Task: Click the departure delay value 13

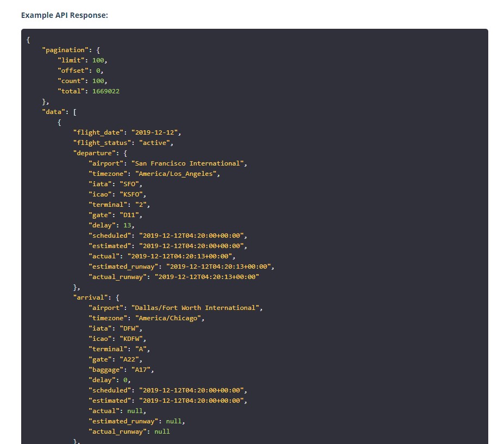Action: coord(128,225)
